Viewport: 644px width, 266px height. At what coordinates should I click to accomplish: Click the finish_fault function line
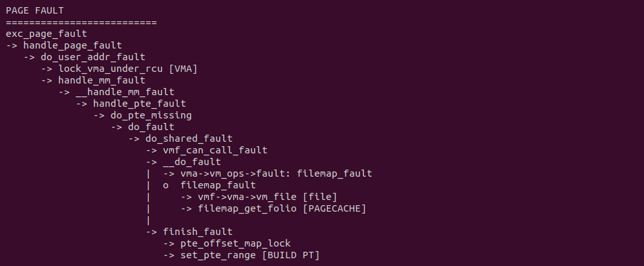point(197,232)
